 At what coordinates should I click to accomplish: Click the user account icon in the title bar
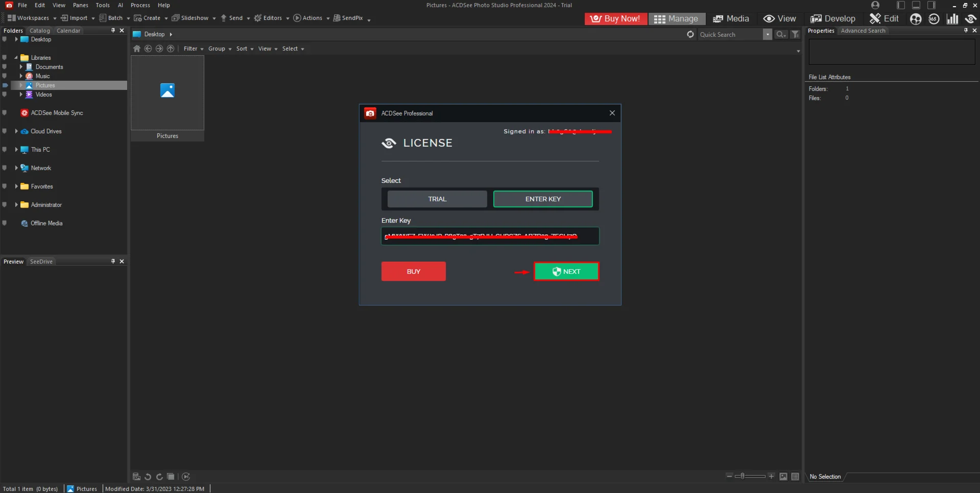875,5
